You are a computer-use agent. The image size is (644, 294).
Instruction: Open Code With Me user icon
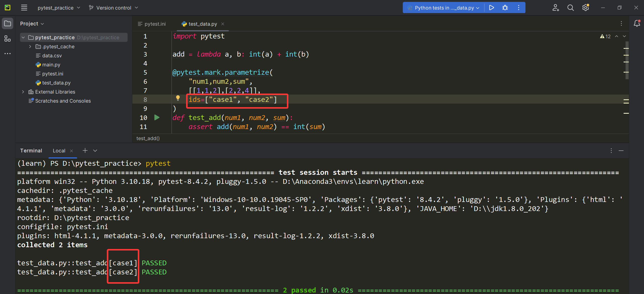point(555,8)
